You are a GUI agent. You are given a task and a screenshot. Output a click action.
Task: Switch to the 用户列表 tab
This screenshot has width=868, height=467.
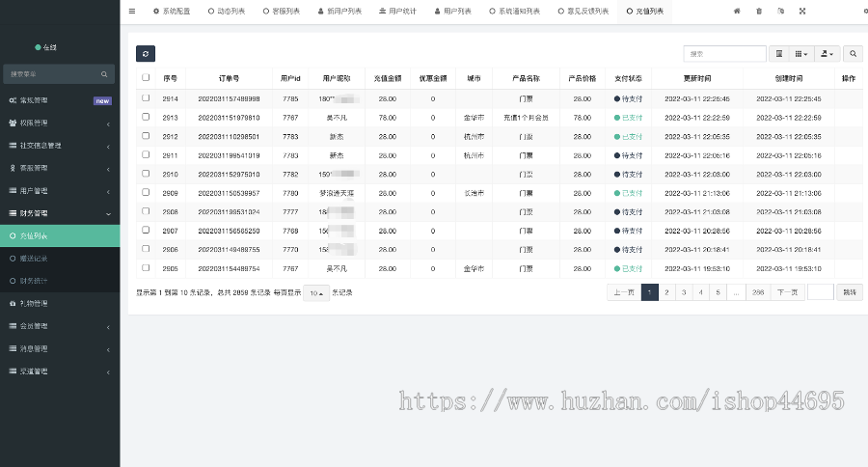pos(453,11)
